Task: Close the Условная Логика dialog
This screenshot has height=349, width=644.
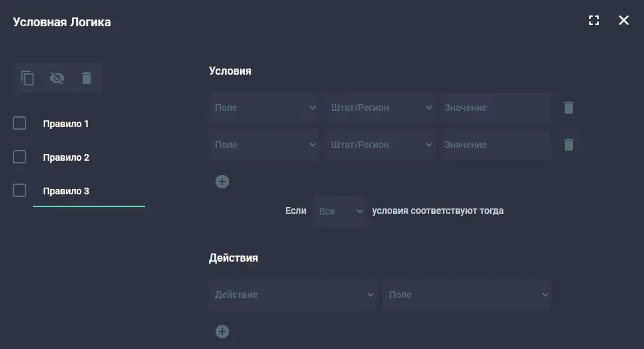Action: (624, 20)
